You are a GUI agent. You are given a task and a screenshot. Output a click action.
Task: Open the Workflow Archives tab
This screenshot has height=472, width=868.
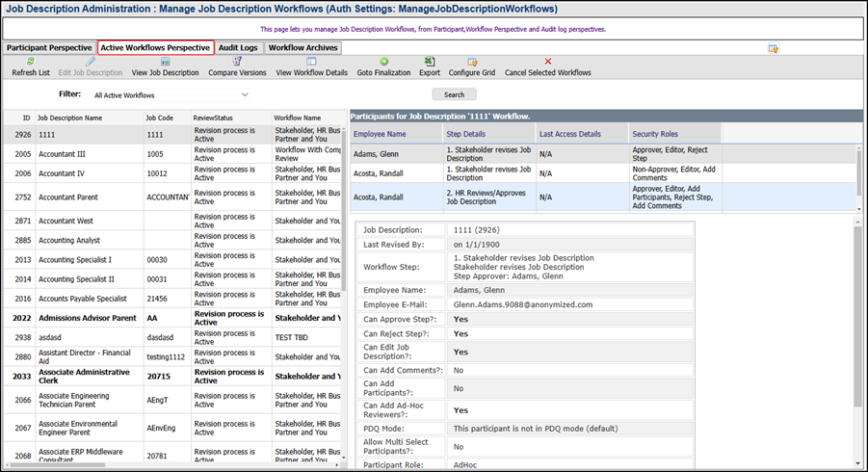302,47
